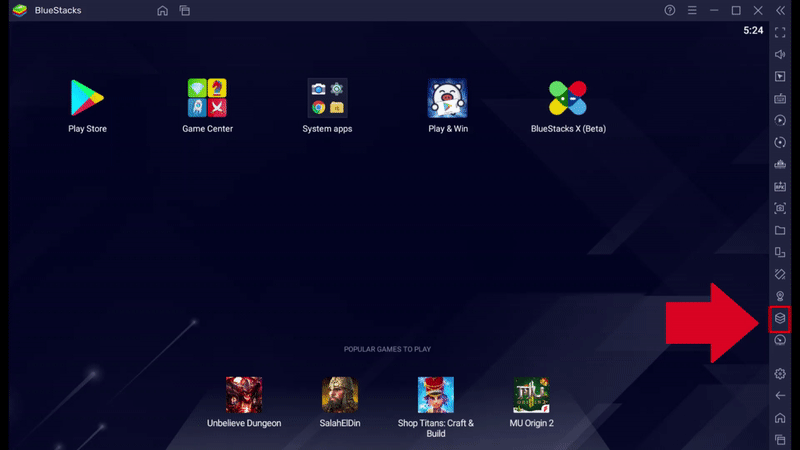Open Unbelieve Dungeon game
This screenshot has width=800, height=450.
point(244,395)
